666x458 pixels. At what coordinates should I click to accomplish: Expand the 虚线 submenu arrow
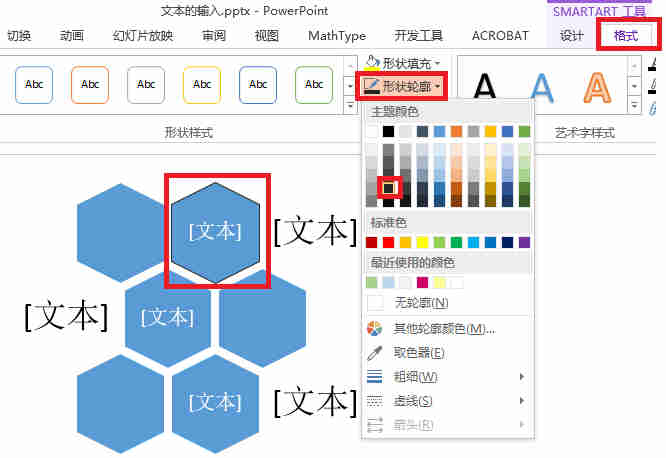(522, 401)
